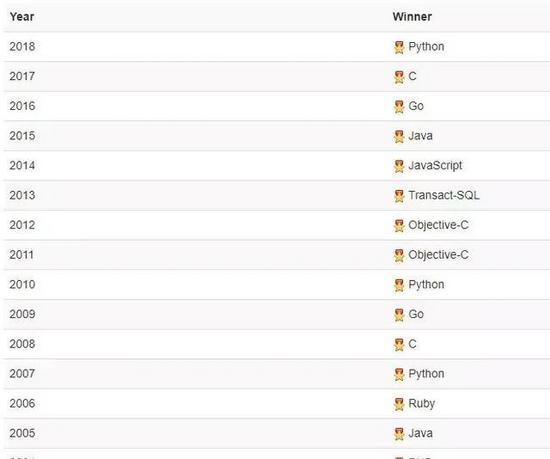Click the medal icon for 2005 Java
550x459 pixels.
pyautogui.click(x=399, y=434)
